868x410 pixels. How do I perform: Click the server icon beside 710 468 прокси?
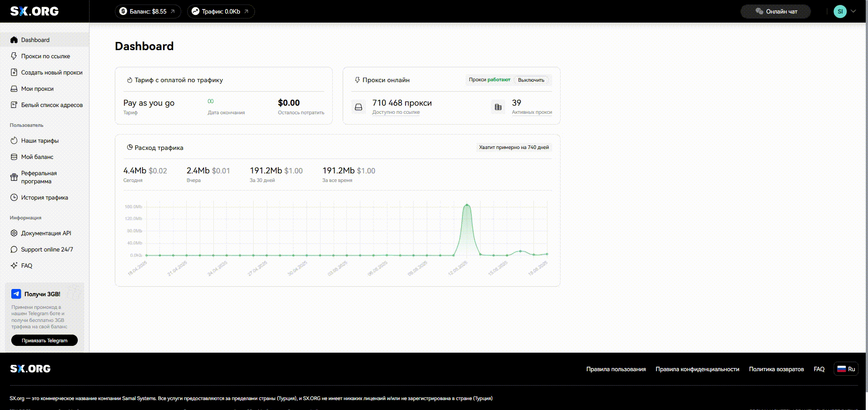click(359, 107)
